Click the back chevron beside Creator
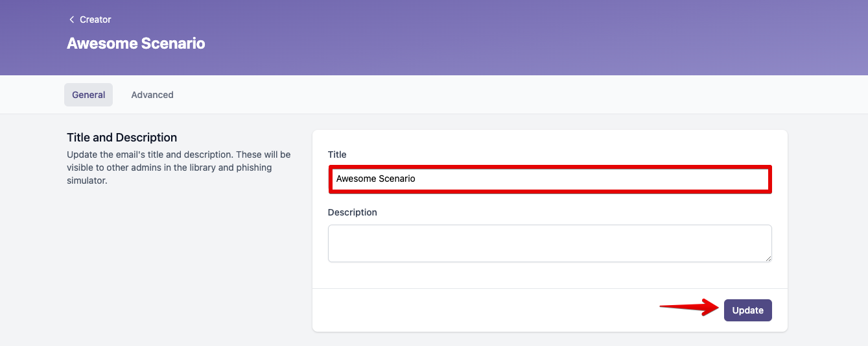 [x=71, y=20]
